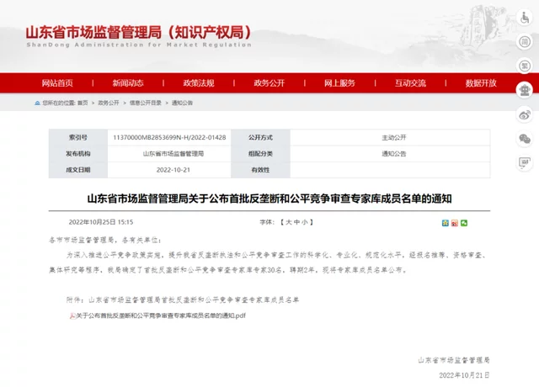Go to 信息公开目录 in the breadcrumb
Viewport: 539px width, 392px height.
(146, 103)
